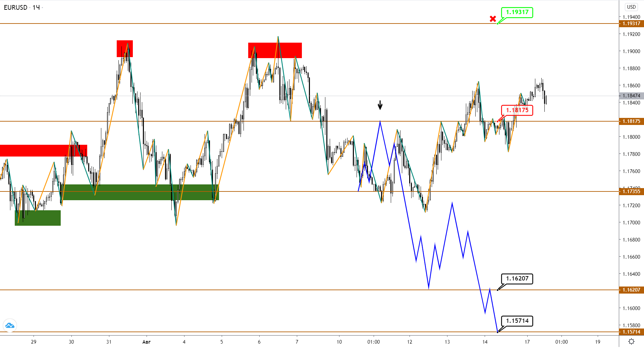Screen dimensions: 644x350
Task: Click the EURUSD symbol title
Action: [15, 7]
